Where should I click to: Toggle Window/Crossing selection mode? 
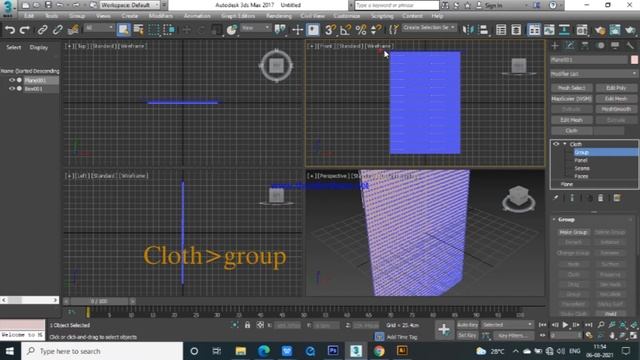[169, 30]
